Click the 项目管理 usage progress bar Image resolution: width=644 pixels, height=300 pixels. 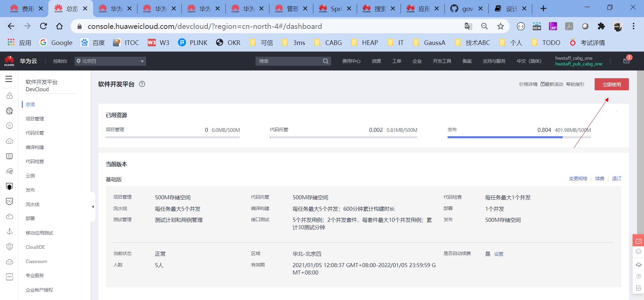click(173, 137)
